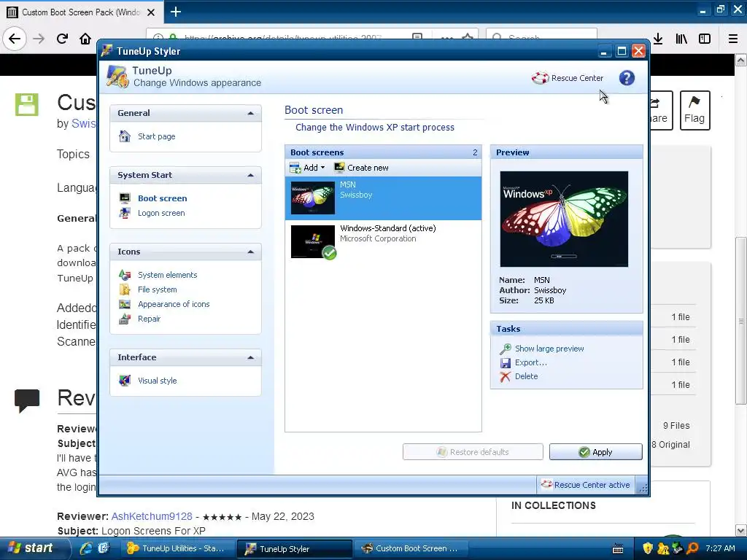Viewport: 747px width, 560px height.
Task: Open the icon Repair option
Action: point(149,319)
